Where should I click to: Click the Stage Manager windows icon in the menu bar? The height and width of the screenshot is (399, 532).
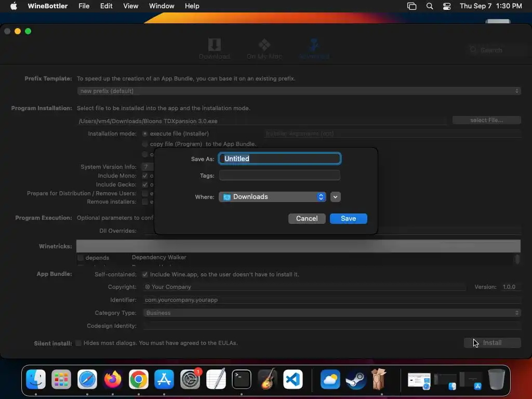click(x=411, y=6)
